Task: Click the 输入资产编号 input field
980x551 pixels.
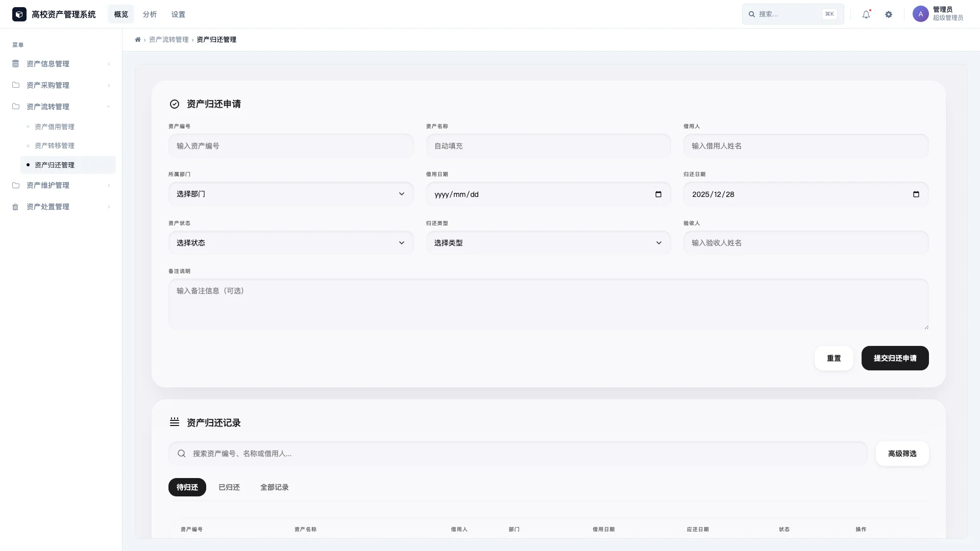Action: (291, 146)
